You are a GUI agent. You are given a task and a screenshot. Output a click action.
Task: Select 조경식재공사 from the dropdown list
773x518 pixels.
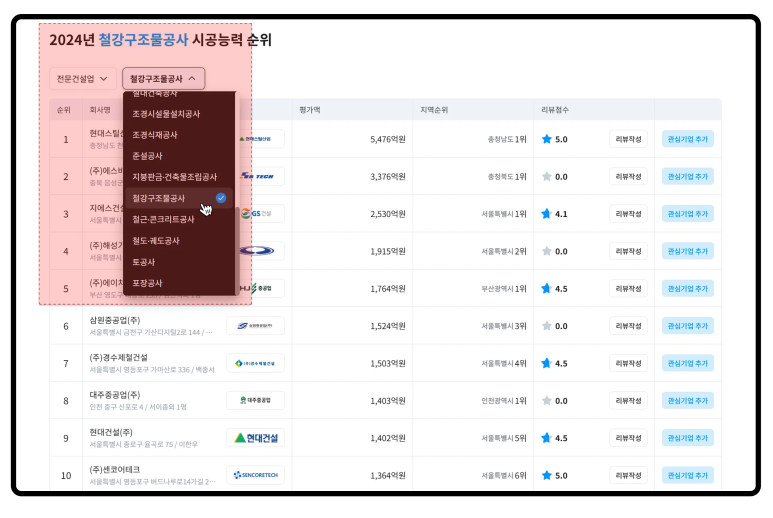178,135
